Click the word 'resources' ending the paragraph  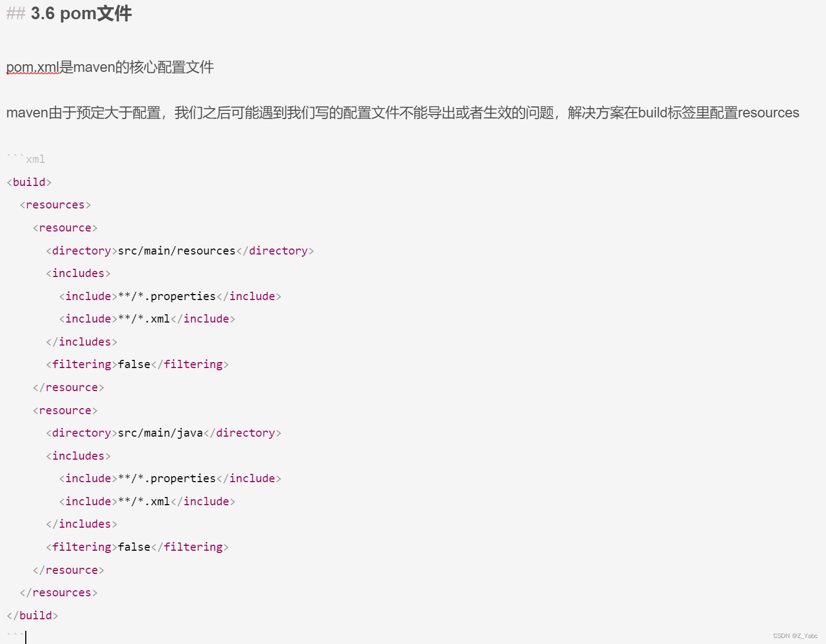[x=768, y=113]
